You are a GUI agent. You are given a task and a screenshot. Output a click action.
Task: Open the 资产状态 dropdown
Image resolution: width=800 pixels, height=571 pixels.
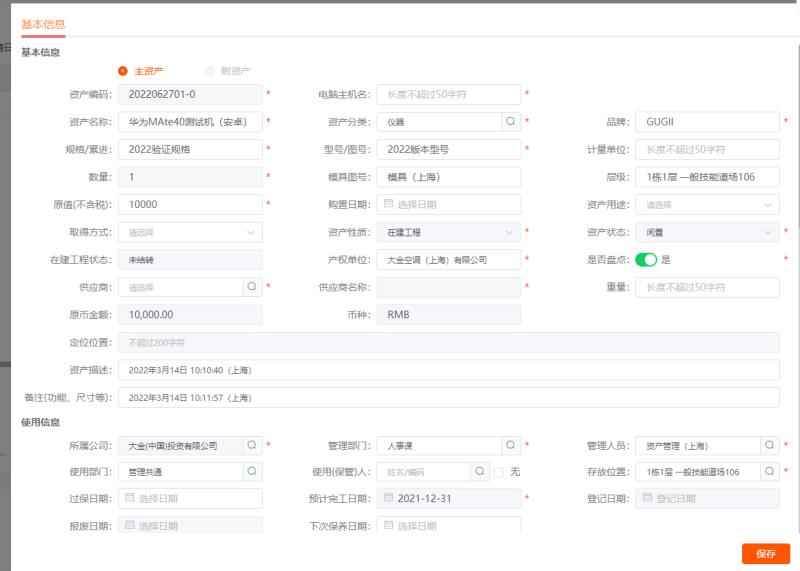(x=707, y=232)
